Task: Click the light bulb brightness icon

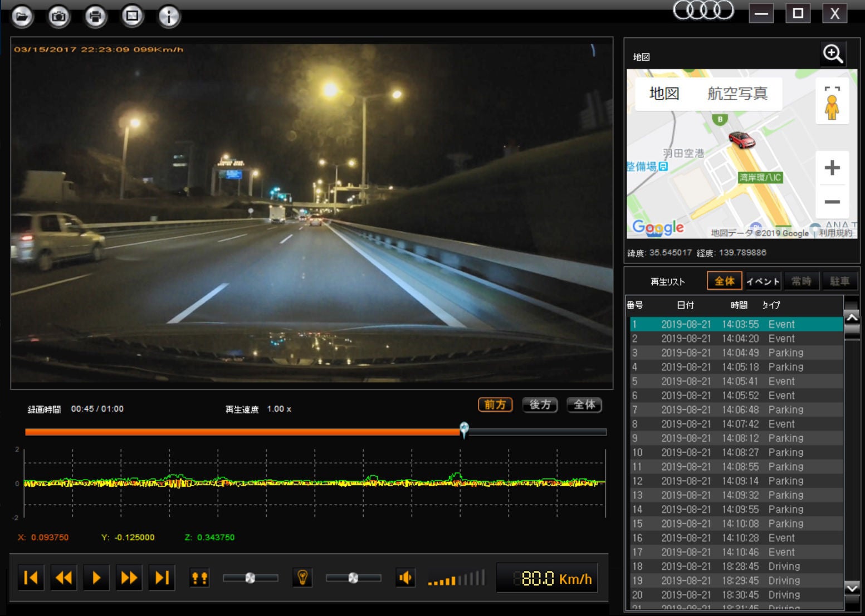Action: coord(302,578)
